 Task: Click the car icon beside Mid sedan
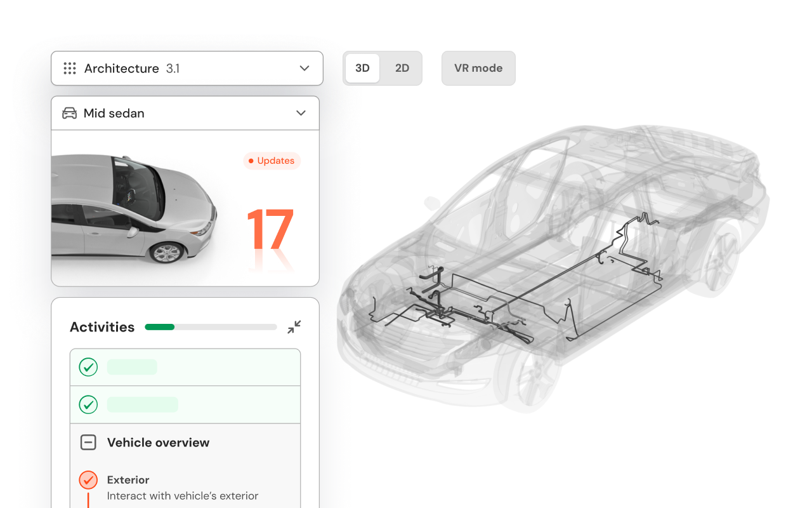(x=69, y=113)
